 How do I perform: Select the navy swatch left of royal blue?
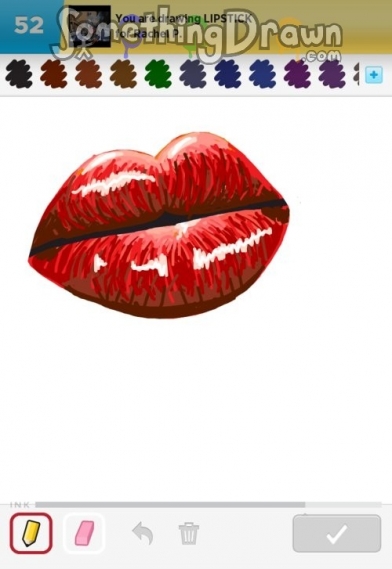coord(228,74)
